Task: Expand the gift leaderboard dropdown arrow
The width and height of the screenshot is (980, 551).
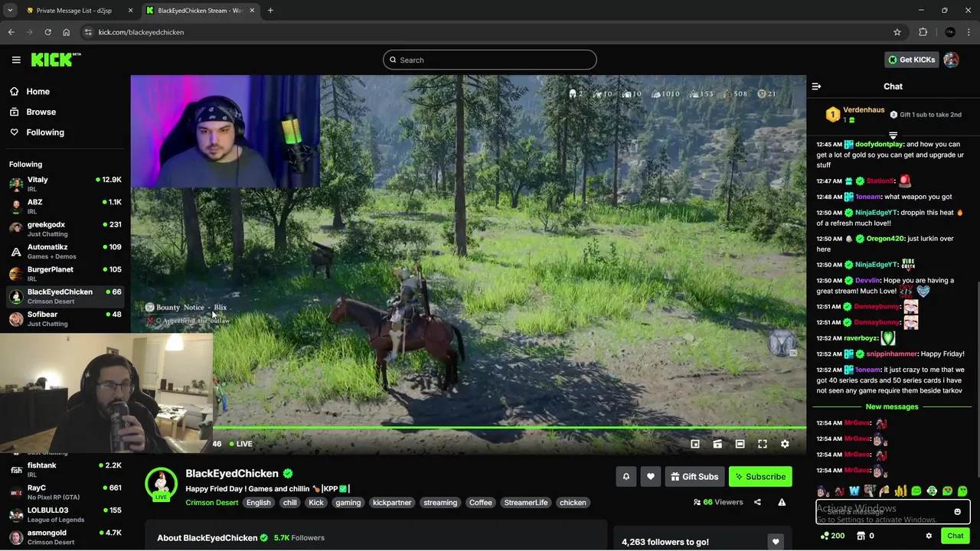Action: 893,135
